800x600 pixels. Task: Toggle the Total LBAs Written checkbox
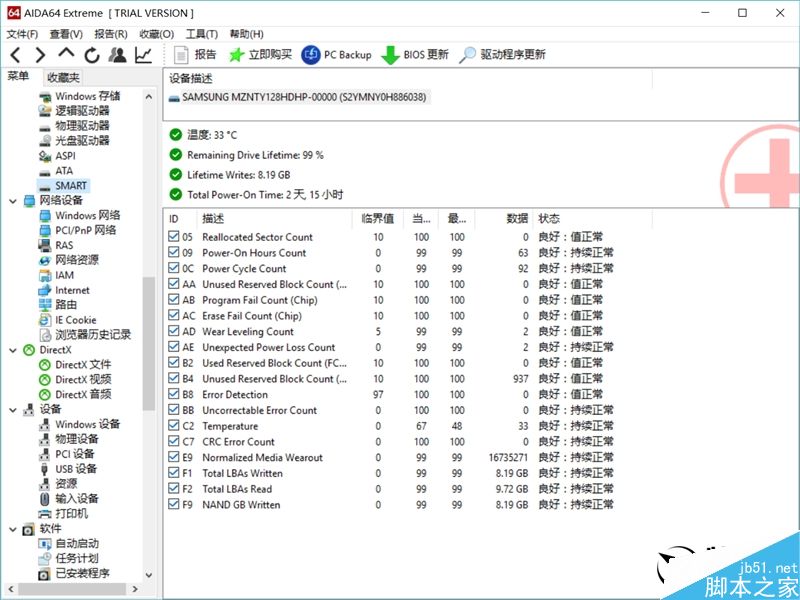pos(173,473)
